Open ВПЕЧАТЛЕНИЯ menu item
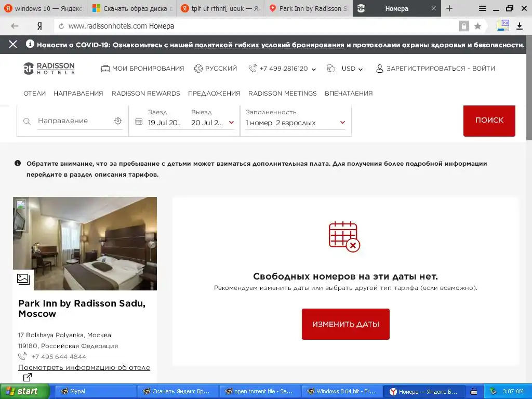This screenshot has height=399, width=532. [349, 94]
